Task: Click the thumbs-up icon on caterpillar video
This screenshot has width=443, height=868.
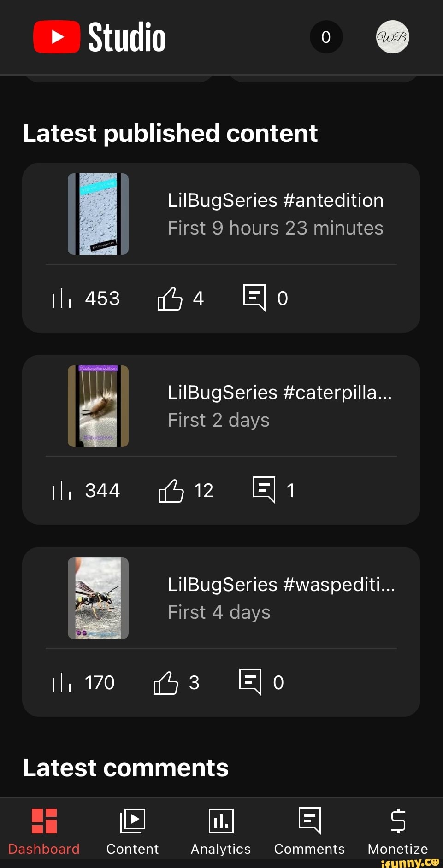Action: (171, 491)
